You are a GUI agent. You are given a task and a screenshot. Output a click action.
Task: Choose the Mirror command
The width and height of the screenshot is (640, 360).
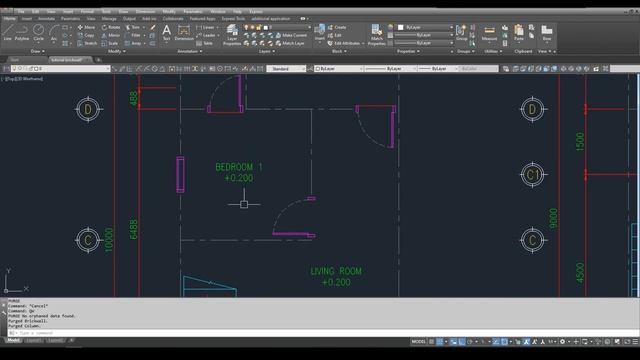pyautogui.click(x=111, y=36)
